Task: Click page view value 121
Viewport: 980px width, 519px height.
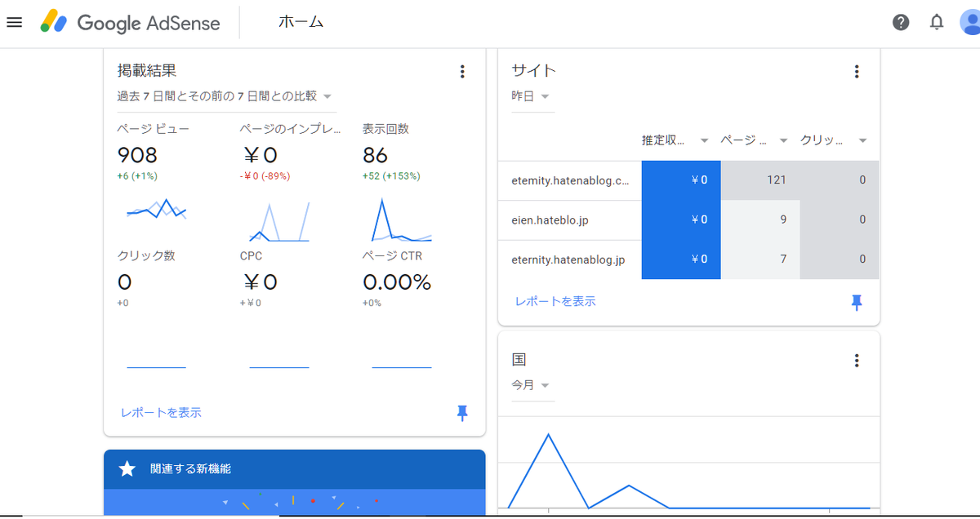Action: click(x=776, y=180)
